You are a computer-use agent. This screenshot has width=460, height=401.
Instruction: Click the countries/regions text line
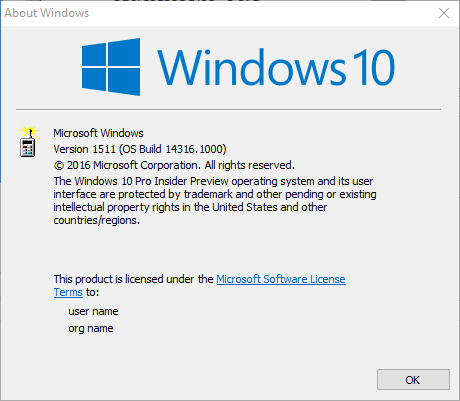click(x=97, y=220)
